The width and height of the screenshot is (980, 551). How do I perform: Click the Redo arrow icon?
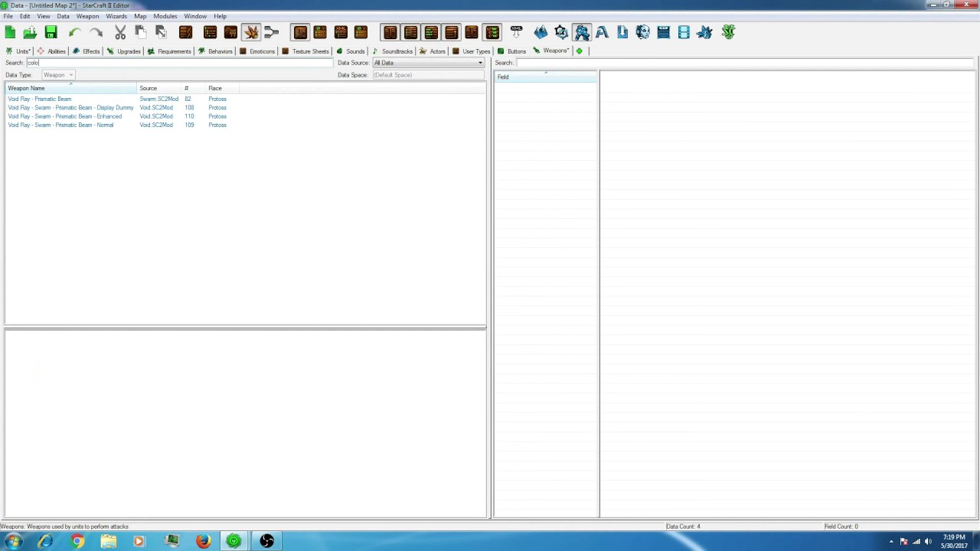96,32
